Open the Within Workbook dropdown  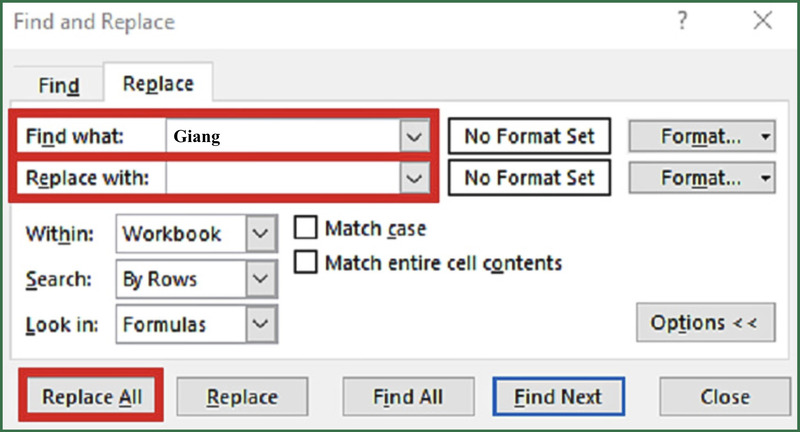click(x=260, y=234)
